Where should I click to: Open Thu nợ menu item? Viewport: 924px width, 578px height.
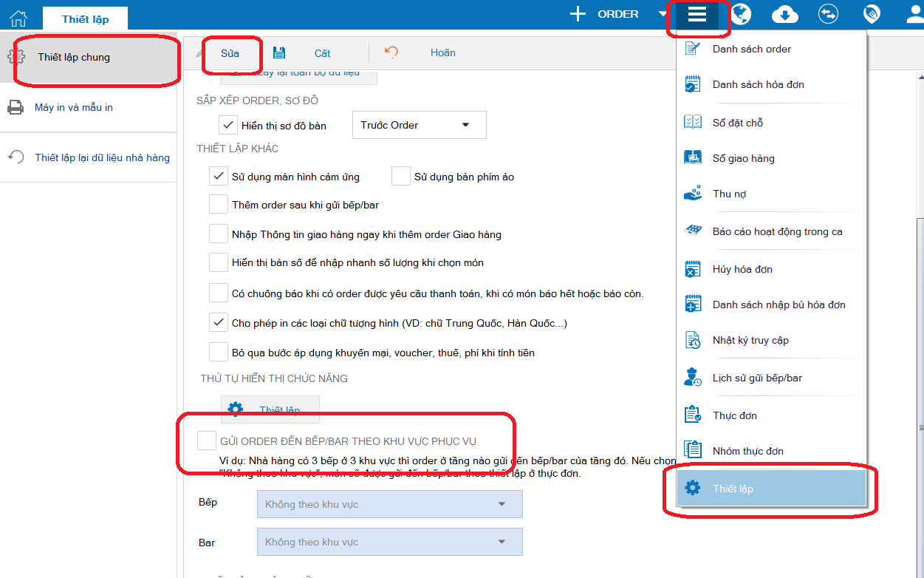click(772, 194)
